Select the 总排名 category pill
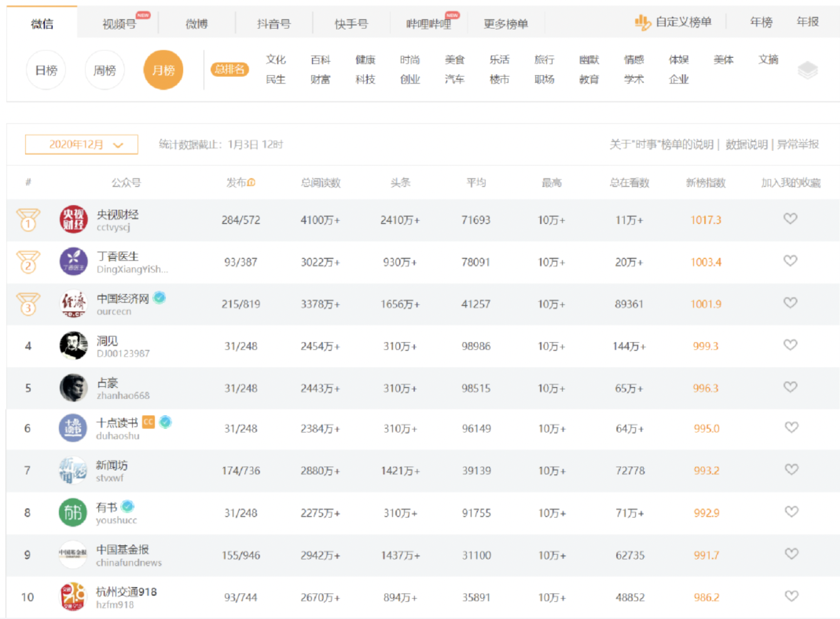 coord(229,69)
